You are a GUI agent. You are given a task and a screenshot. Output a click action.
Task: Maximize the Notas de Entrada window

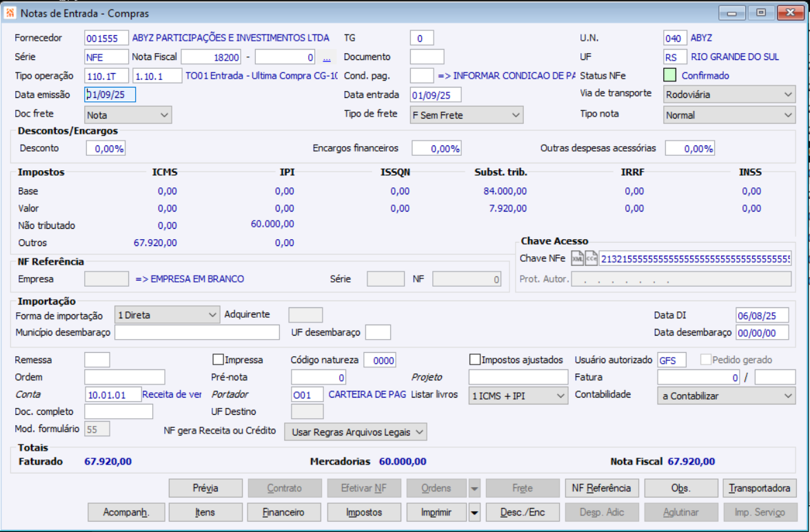761,12
